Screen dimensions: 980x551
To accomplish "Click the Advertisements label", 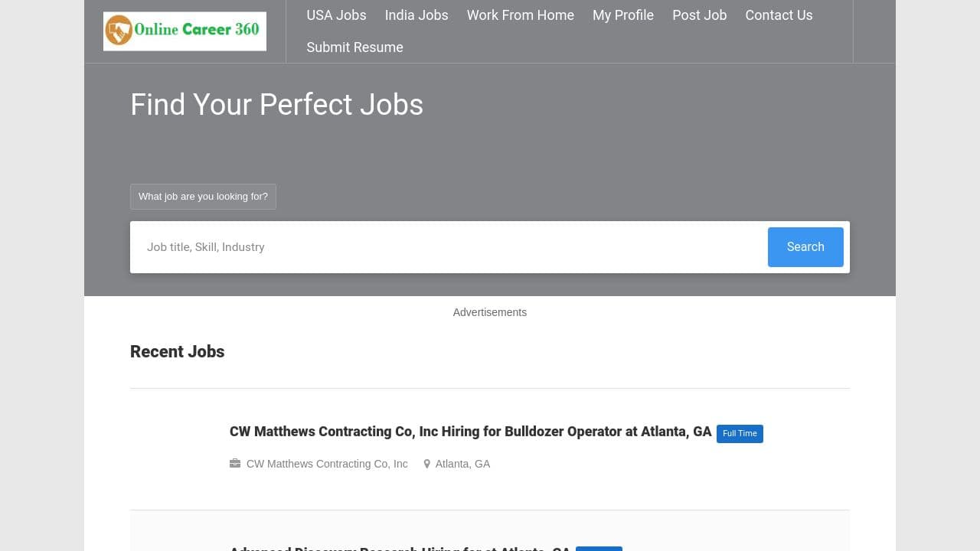I will [x=489, y=312].
